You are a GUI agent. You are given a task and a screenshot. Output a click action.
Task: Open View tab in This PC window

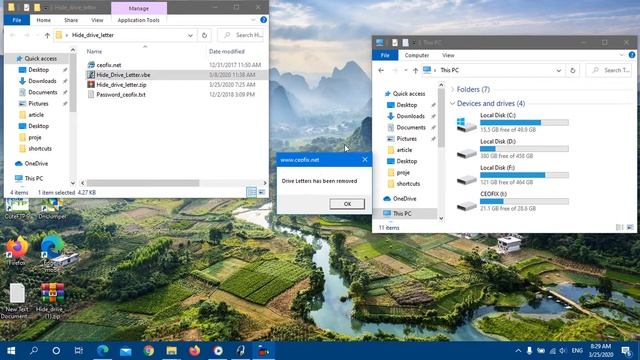[448, 55]
